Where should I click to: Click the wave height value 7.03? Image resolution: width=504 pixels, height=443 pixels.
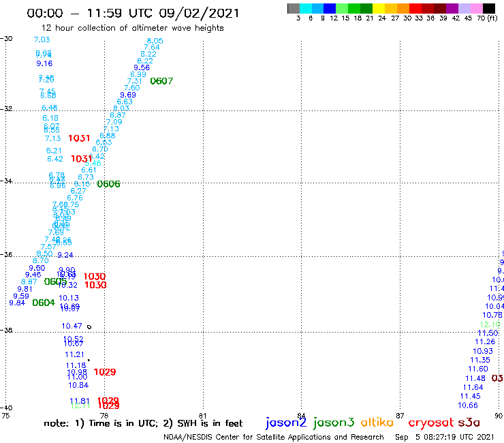(42, 40)
